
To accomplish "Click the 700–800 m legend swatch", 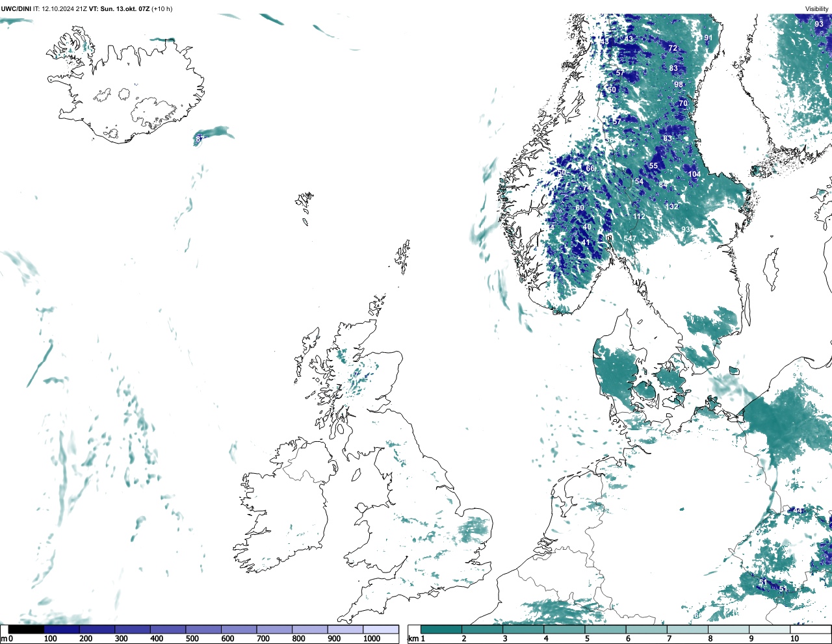I will click(274, 629).
